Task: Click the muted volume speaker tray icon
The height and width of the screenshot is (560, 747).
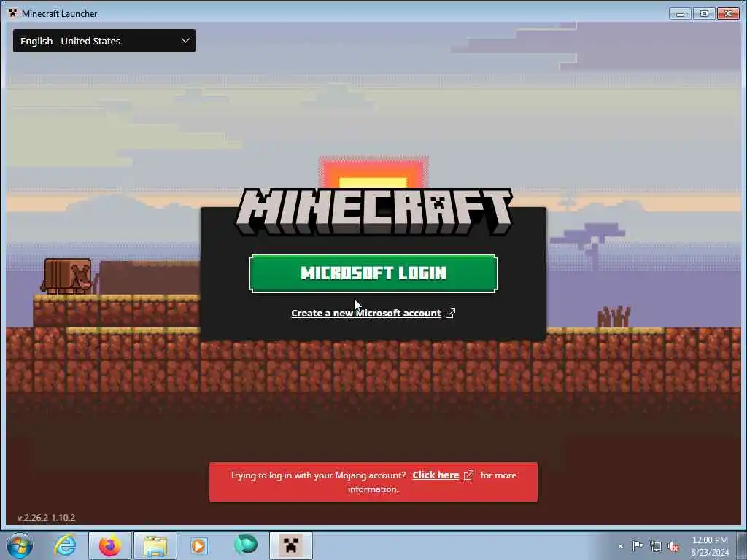Action: [673, 547]
